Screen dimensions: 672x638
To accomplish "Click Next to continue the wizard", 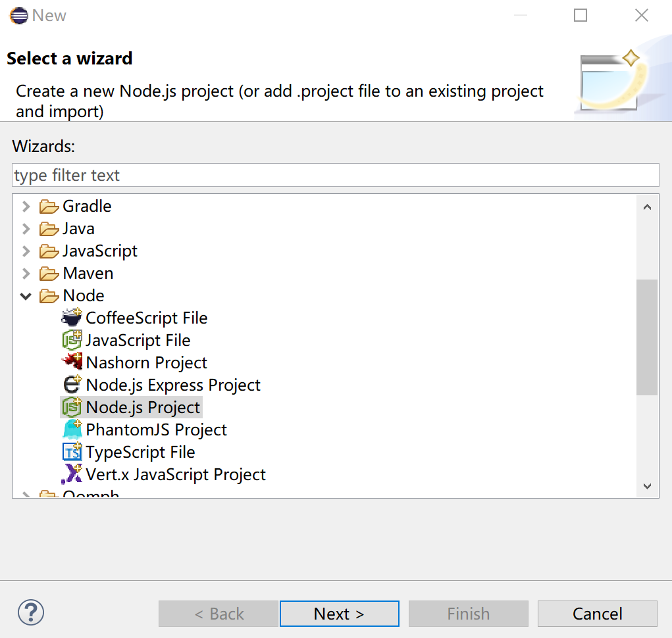I will pyautogui.click(x=339, y=613).
